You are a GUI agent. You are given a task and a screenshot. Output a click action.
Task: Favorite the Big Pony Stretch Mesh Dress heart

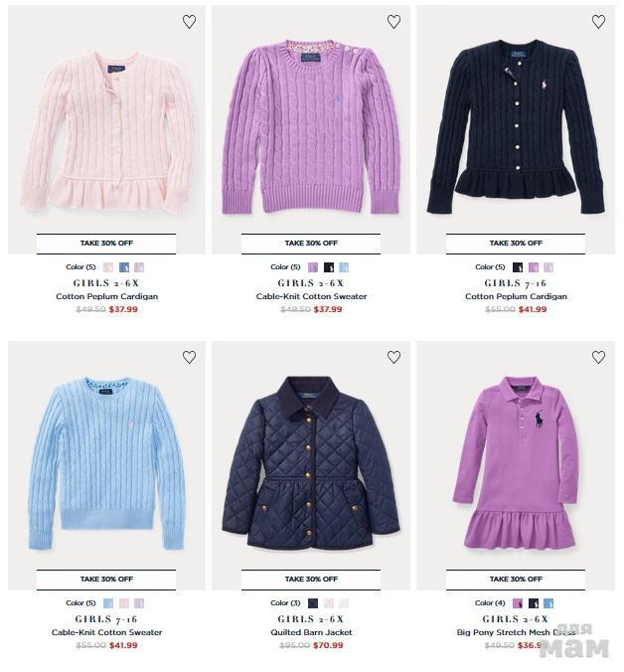click(x=598, y=357)
